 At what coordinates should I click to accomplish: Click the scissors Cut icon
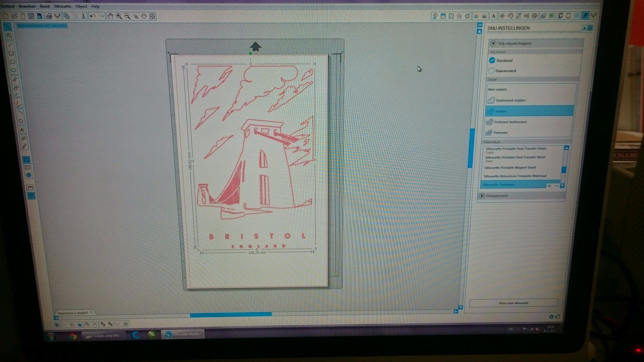(84, 16)
